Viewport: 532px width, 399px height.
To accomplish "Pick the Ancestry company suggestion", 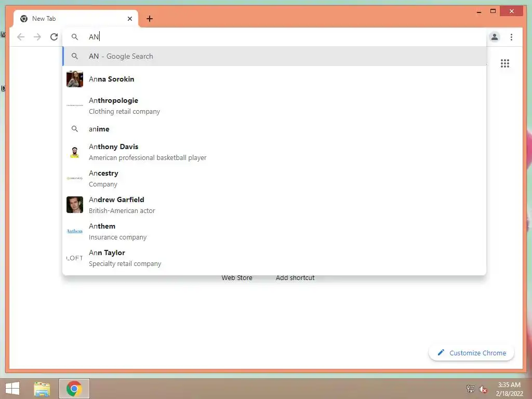I will tap(274, 179).
